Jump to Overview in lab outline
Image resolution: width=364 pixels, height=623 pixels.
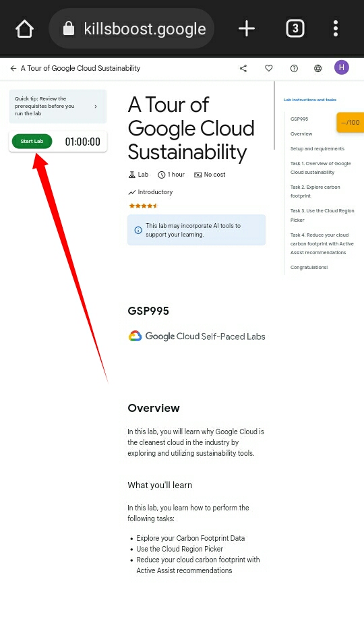301,134
